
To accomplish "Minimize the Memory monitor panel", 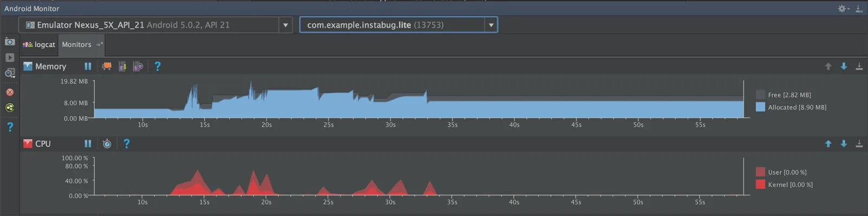I will click(859, 66).
